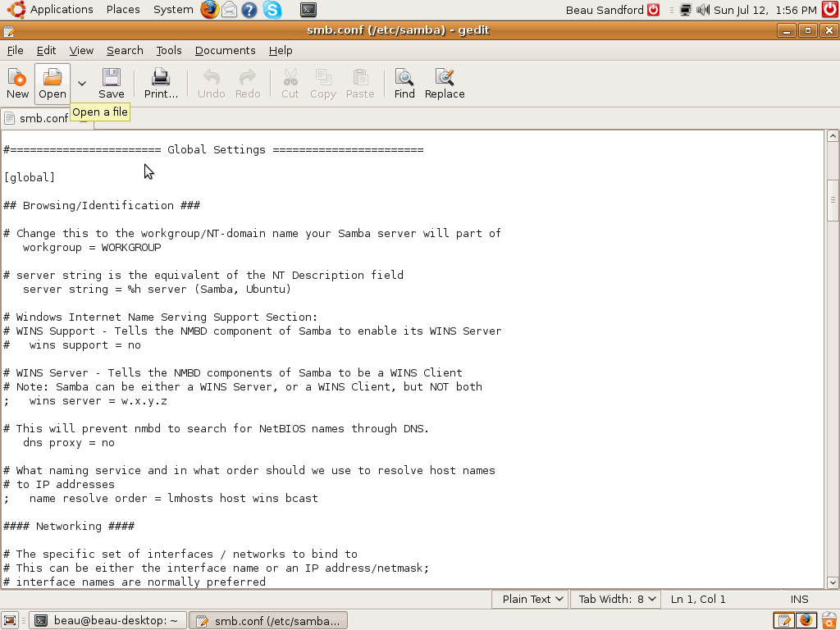Image resolution: width=840 pixels, height=630 pixels.
Task: Click the clock Sun Jul 12 1:56 PM
Action: pos(765,10)
